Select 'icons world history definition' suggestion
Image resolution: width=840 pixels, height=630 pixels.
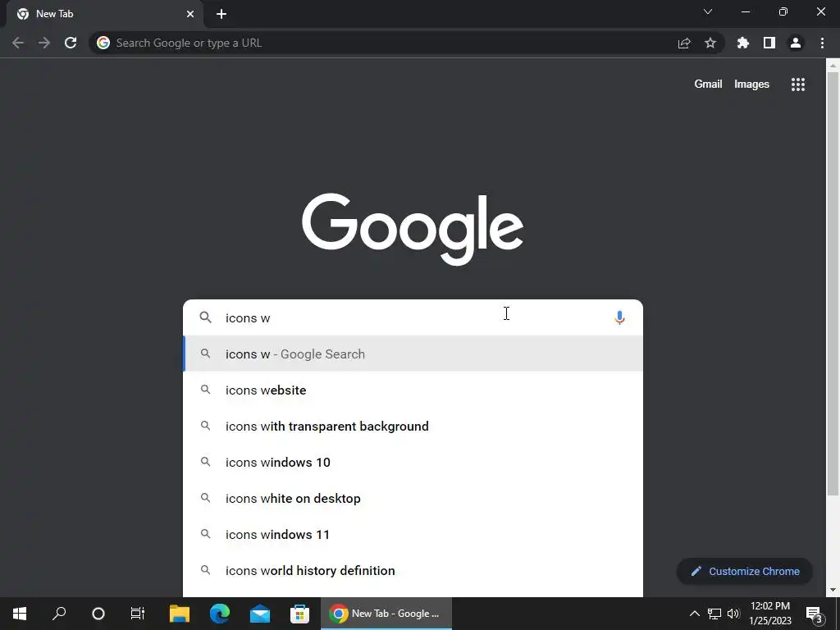tap(413, 571)
